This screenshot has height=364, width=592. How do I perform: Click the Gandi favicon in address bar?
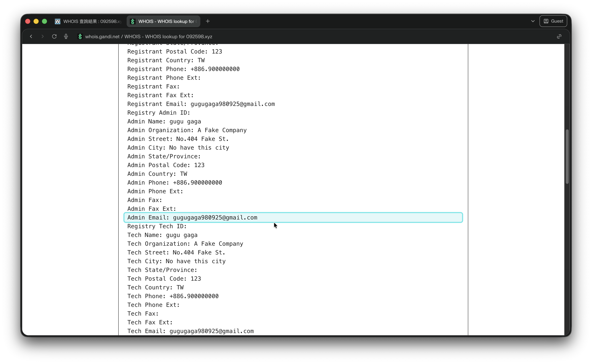pyautogui.click(x=80, y=36)
